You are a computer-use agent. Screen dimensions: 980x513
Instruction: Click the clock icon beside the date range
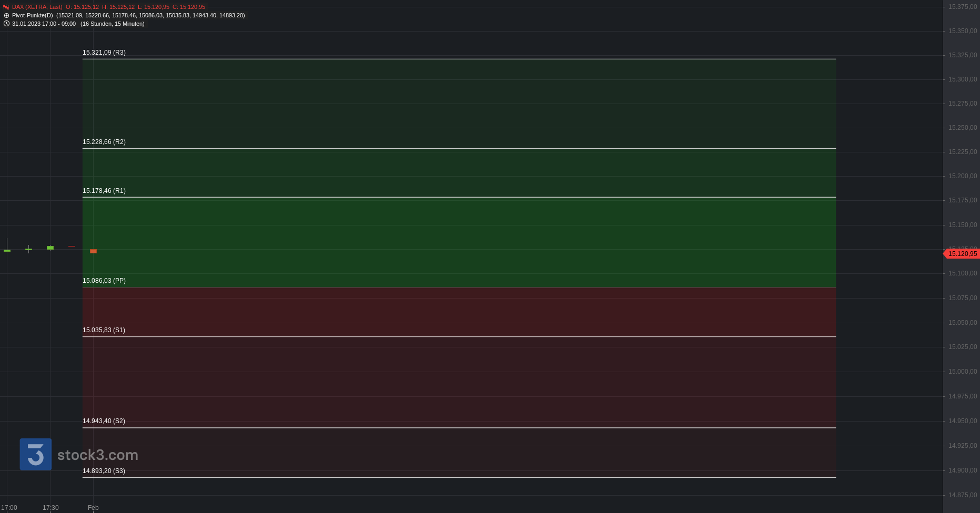[6, 24]
